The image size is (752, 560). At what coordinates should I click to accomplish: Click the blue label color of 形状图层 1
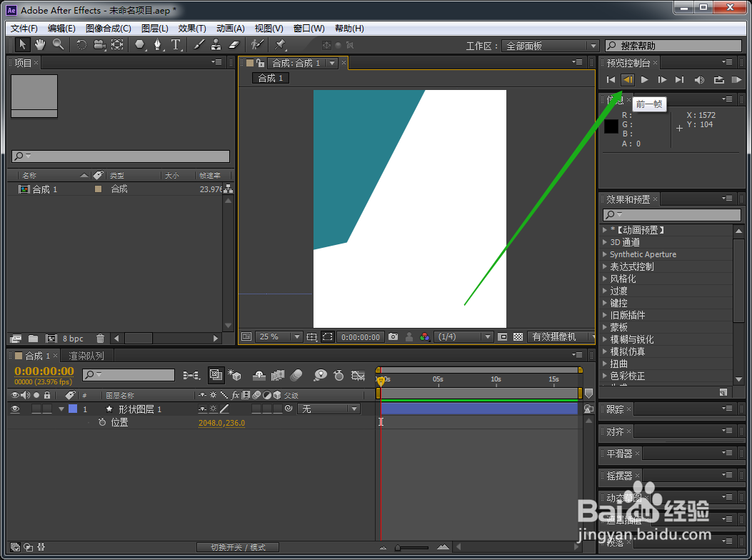tap(73, 409)
